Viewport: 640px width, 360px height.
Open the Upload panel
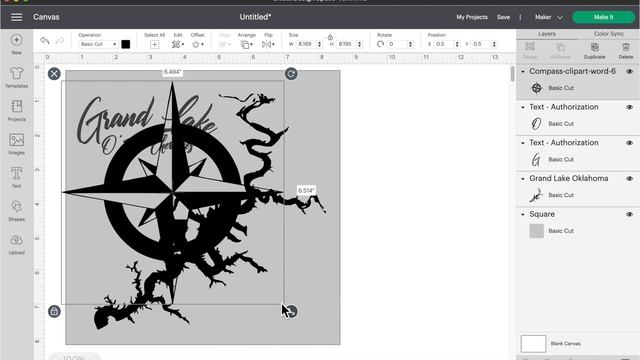[x=16, y=240]
